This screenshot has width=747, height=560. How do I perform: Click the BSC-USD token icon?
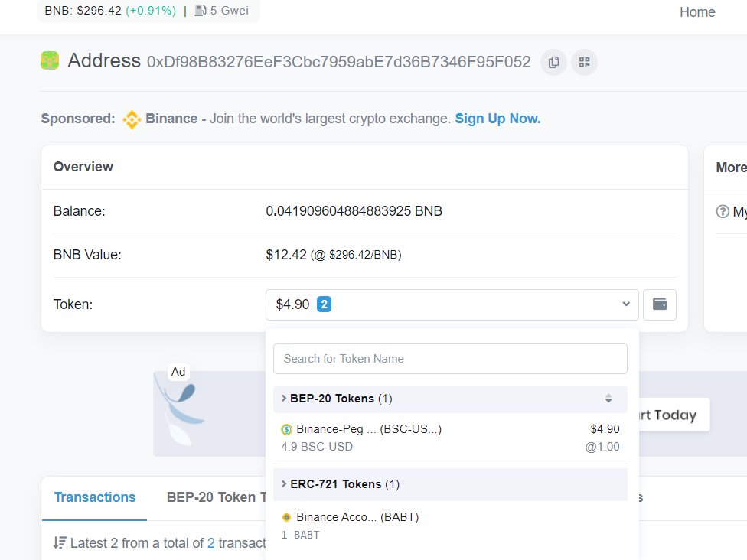click(286, 429)
